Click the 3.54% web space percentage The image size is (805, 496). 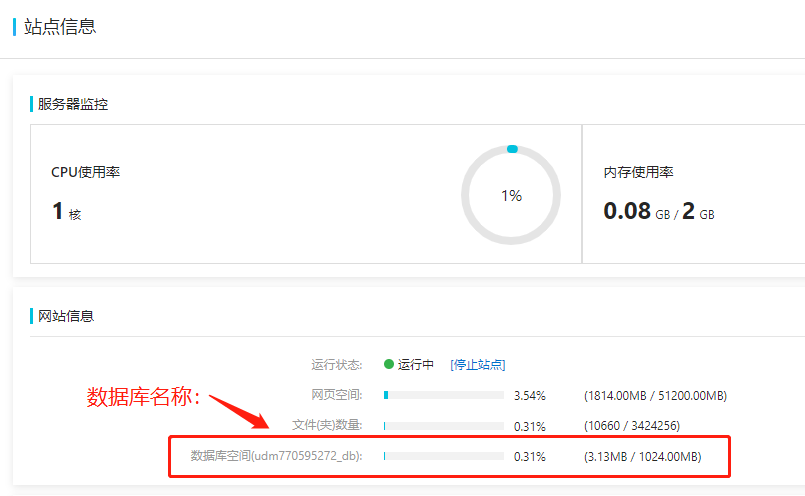tap(529, 396)
